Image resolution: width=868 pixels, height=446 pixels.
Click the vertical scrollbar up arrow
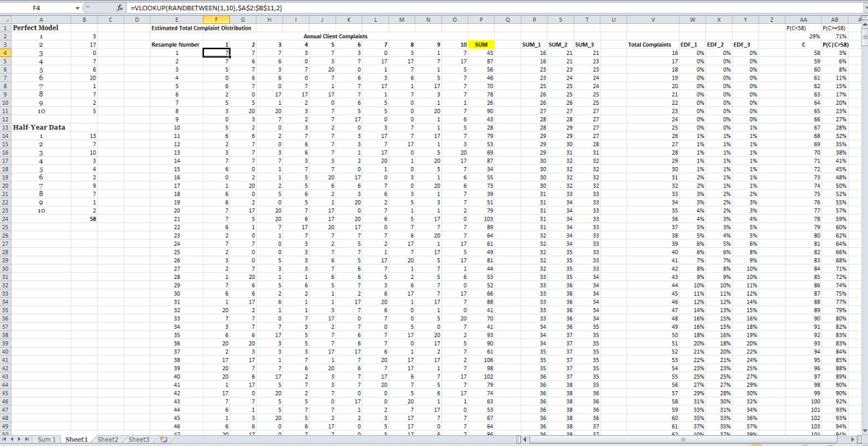coord(864,26)
